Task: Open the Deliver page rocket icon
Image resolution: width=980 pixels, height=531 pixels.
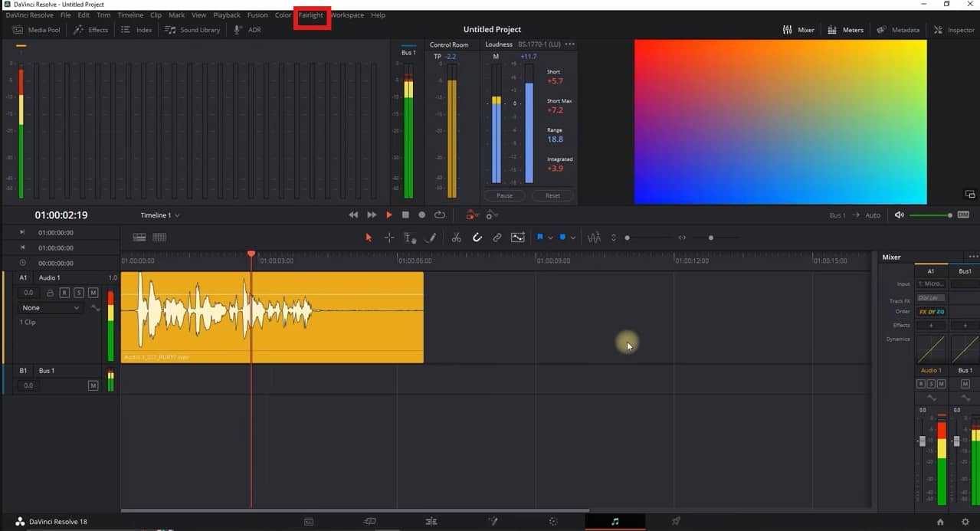Action: [x=676, y=521]
